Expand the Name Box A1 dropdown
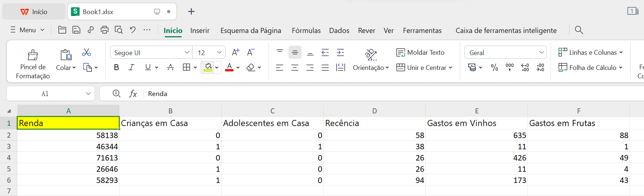This screenshot has height=196, width=644. pyautogui.click(x=88, y=94)
